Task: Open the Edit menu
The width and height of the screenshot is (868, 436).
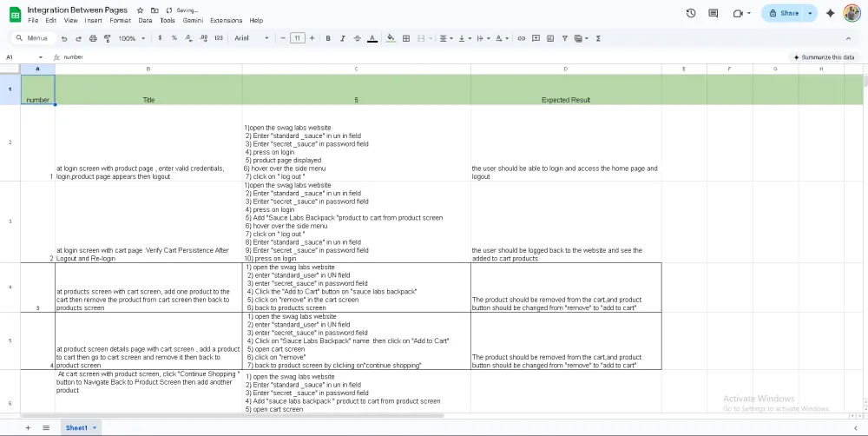Action: (51, 21)
